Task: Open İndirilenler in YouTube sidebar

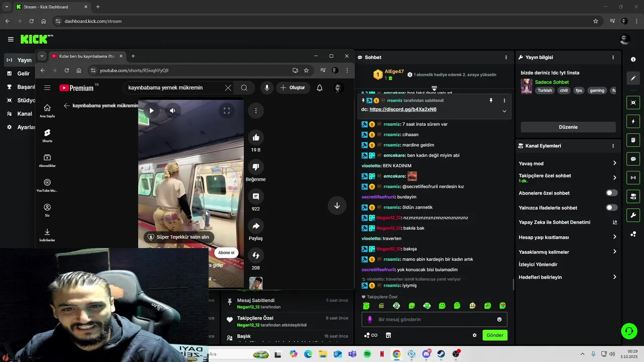Action: tap(47, 235)
